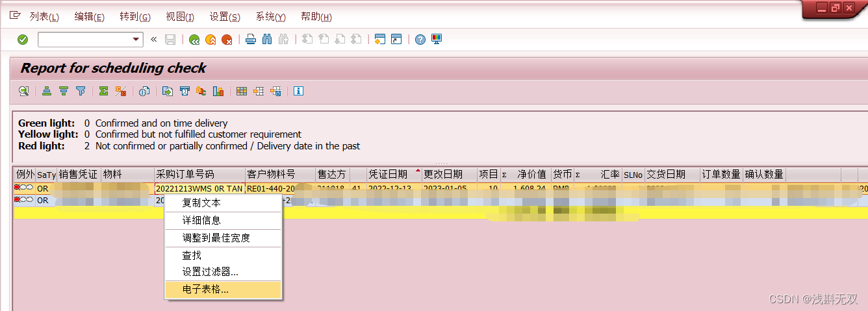Click the Save floppy disk icon
868x311 pixels.
pyautogui.click(x=170, y=40)
